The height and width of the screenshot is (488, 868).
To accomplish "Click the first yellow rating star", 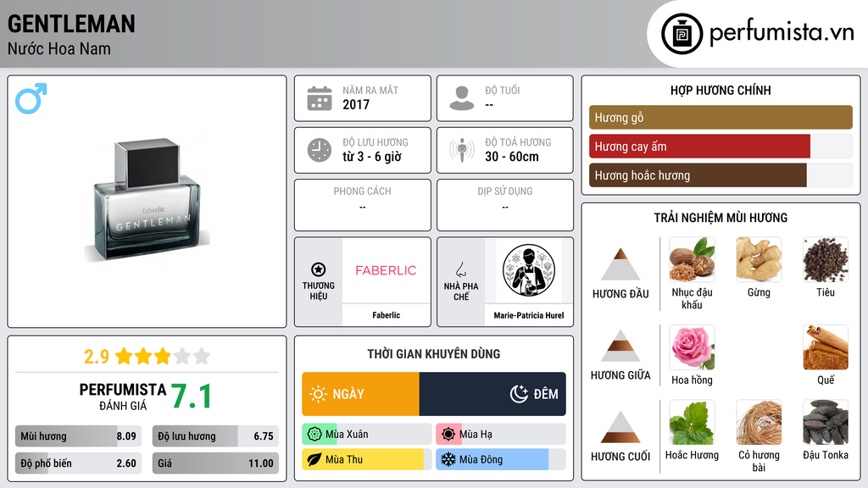I will (x=124, y=356).
